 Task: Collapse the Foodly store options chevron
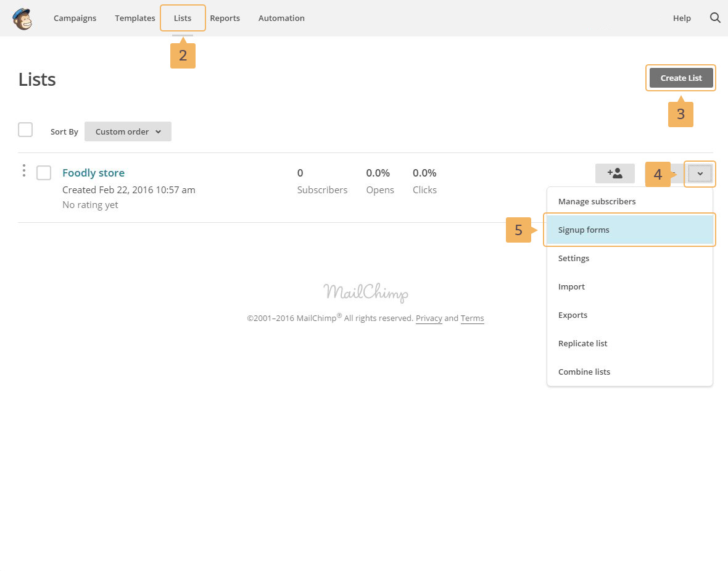(700, 174)
